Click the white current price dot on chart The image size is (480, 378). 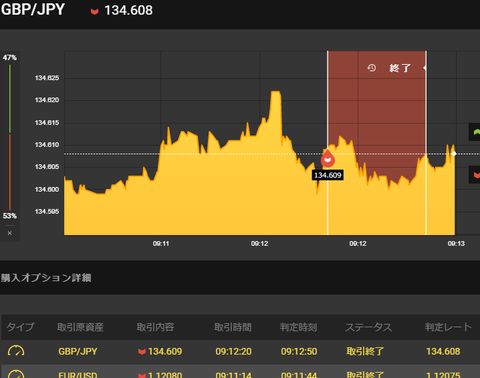(x=454, y=154)
